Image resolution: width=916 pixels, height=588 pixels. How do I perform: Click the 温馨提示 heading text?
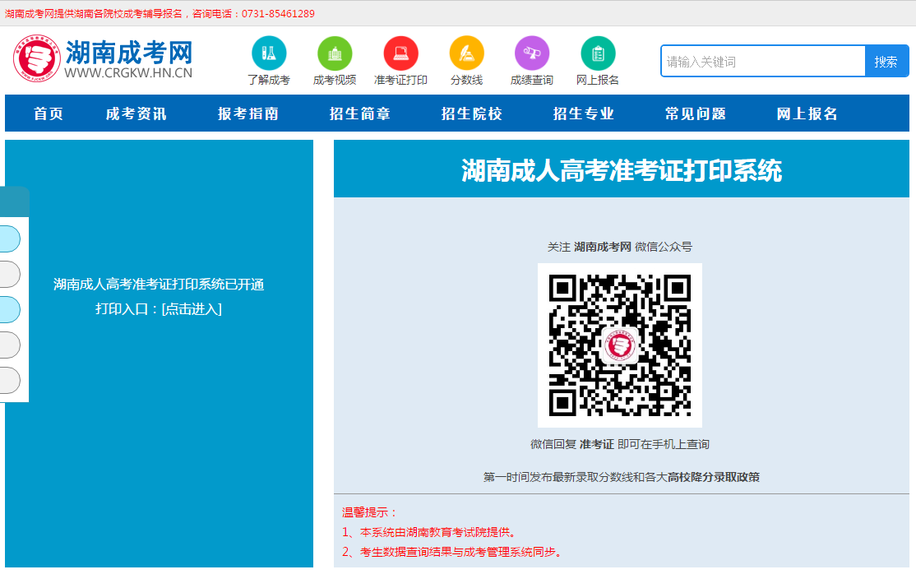point(369,512)
